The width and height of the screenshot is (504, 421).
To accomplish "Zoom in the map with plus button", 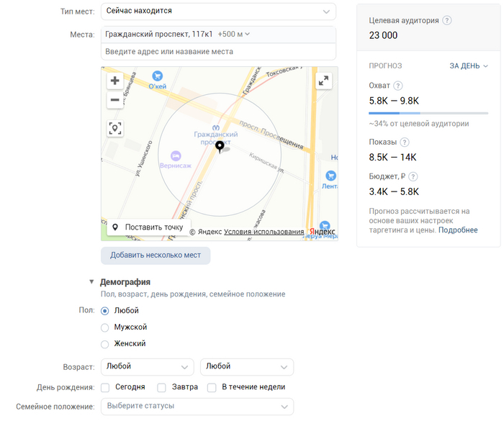I will pos(114,81).
